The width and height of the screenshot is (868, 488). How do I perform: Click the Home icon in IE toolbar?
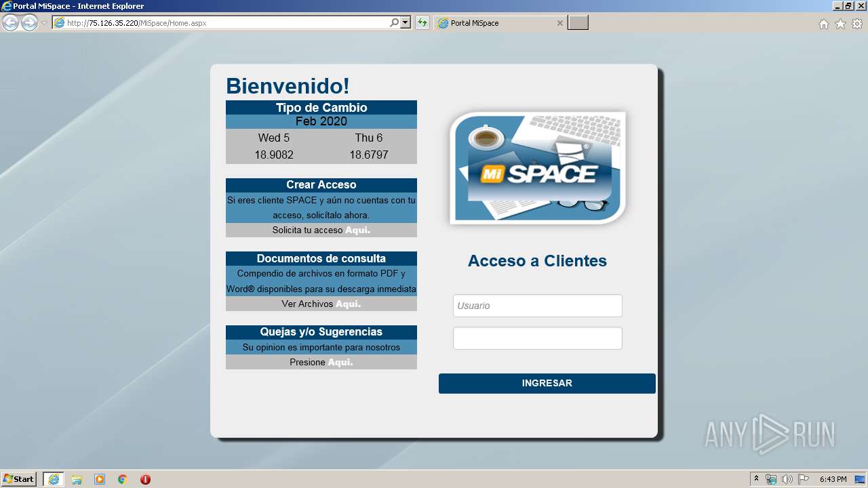[x=823, y=24]
